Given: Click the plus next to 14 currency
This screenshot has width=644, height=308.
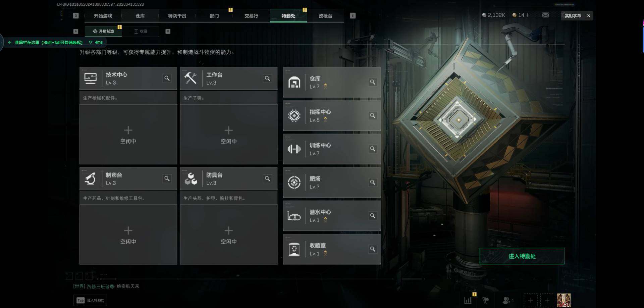Looking at the screenshot, I should coord(528,15).
